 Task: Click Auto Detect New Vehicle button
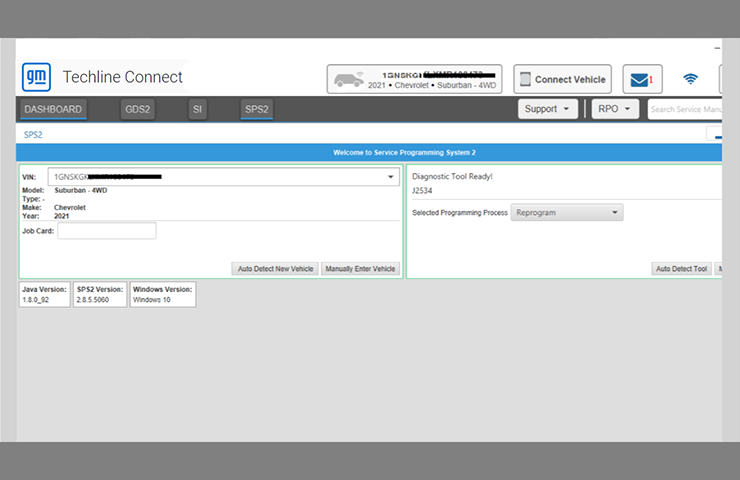click(275, 269)
